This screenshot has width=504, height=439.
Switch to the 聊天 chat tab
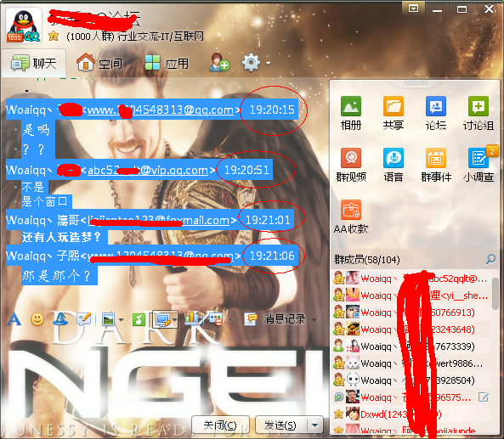(34, 63)
